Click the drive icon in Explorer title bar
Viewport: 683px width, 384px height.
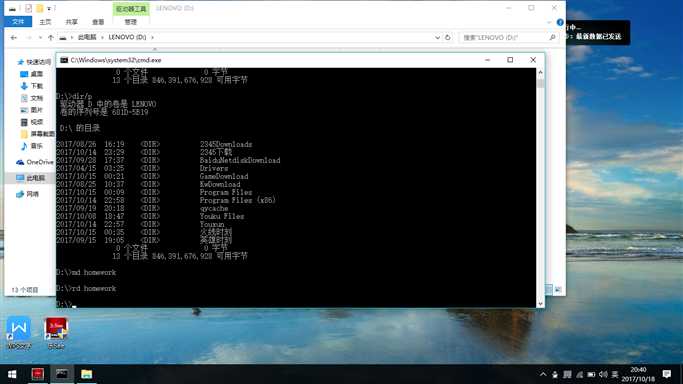click(x=12, y=8)
